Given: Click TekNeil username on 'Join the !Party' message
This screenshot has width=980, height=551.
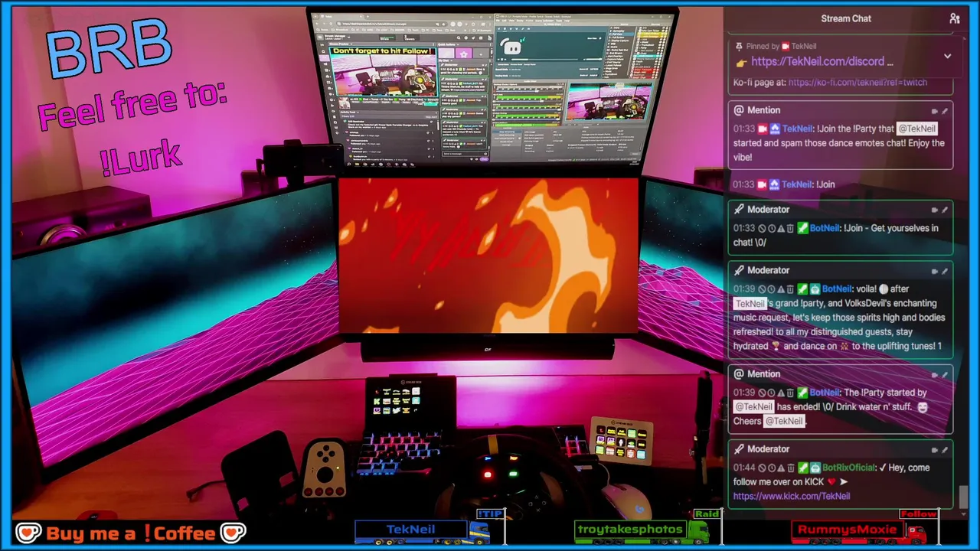Looking at the screenshot, I should pos(798,129).
